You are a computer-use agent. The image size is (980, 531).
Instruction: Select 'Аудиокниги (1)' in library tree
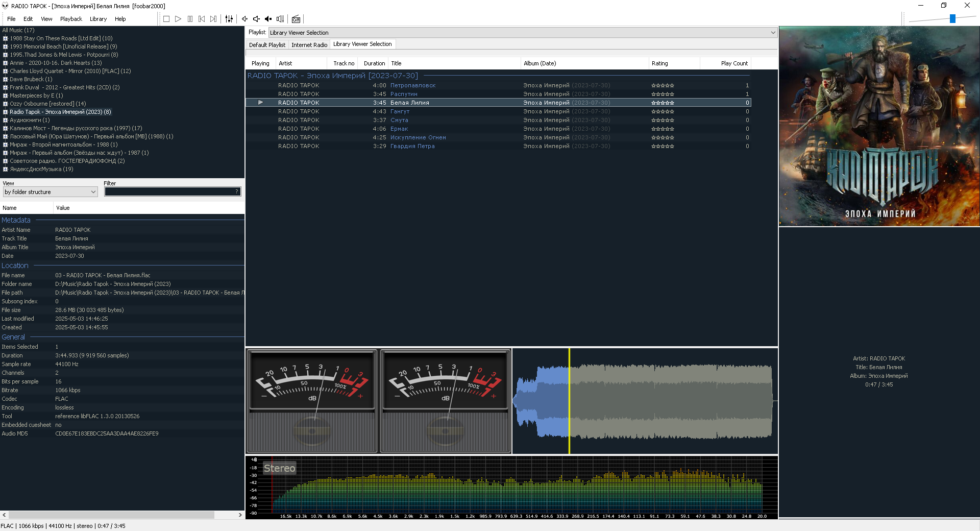click(x=30, y=120)
